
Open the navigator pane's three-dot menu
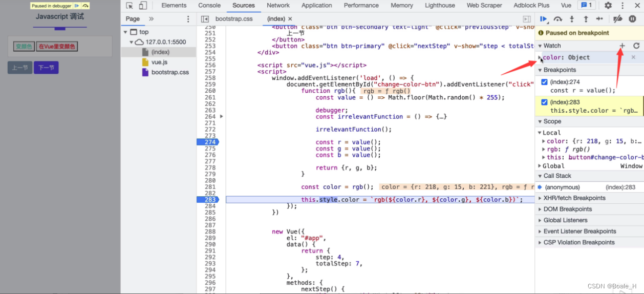188,19
